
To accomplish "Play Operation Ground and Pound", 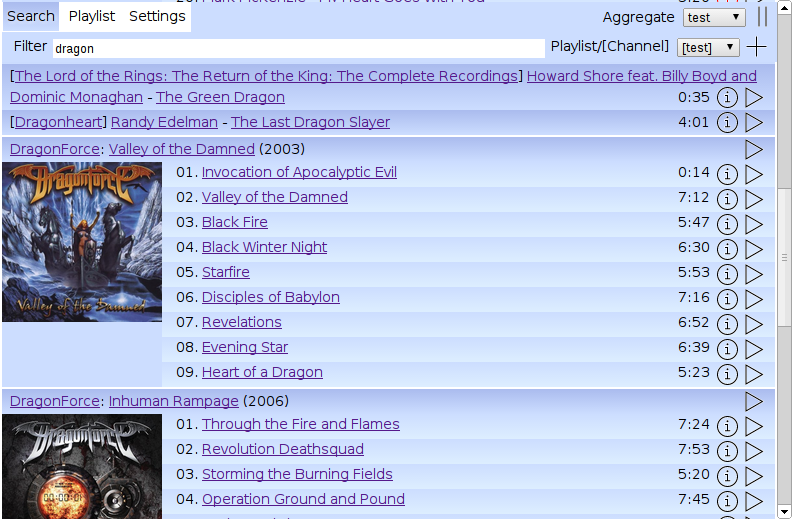I will (754, 501).
